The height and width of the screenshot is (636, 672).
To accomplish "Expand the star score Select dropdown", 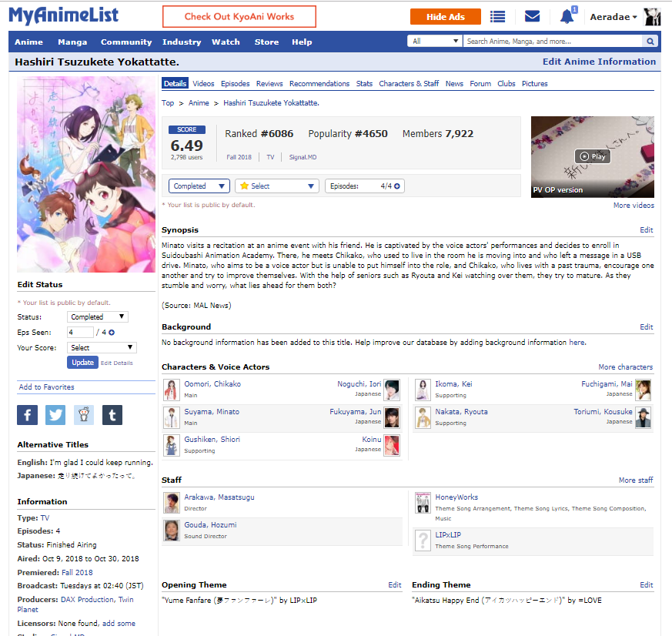I will (x=277, y=186).
